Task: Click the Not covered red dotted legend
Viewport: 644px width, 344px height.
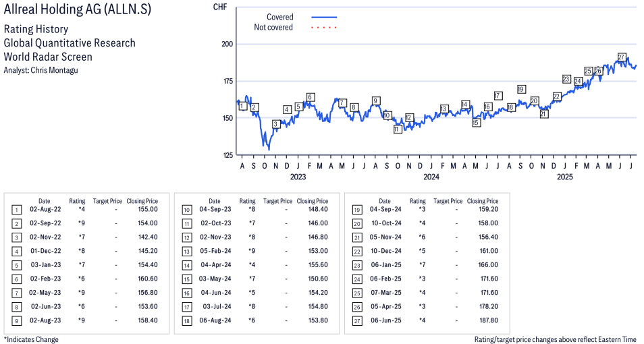Action: point(324,28)
